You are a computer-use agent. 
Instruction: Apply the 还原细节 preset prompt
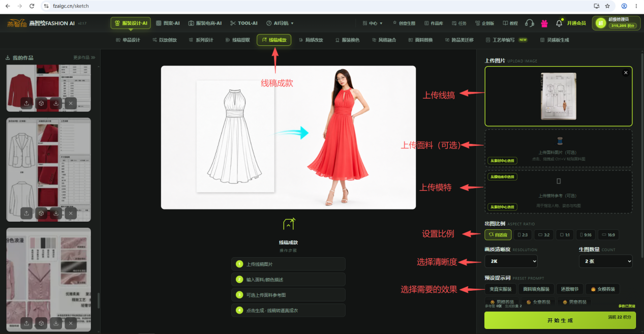pos(569,289)
